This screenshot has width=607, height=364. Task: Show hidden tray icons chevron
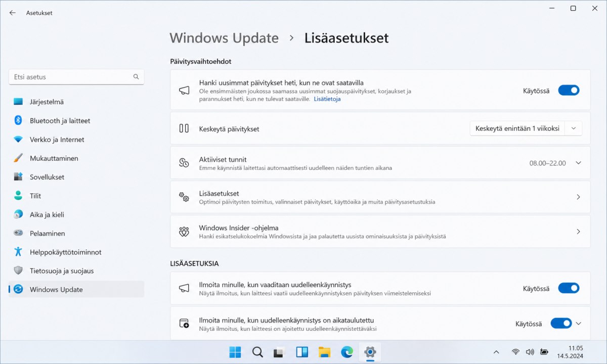point(496,352)
